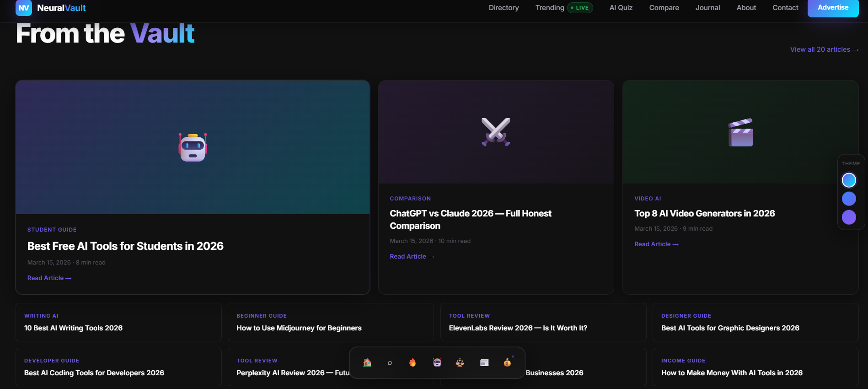The width and height of the screenshot is (868, 389).
Task: Follow View all 20 articles link
Action: 824,49
